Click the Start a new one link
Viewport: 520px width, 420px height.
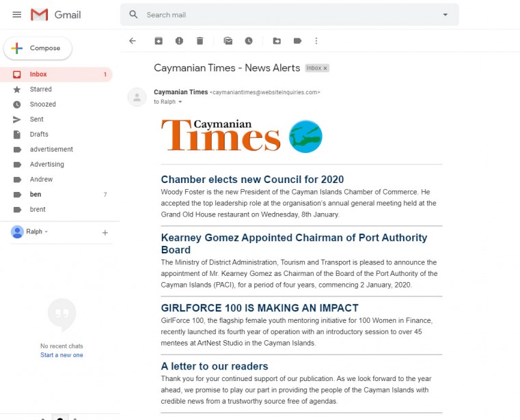61,354
